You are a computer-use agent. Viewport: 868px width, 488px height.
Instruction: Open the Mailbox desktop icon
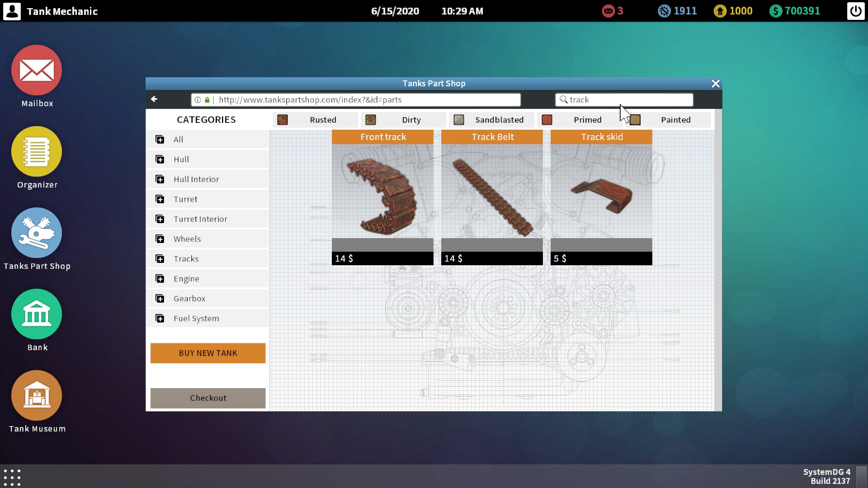37,70
